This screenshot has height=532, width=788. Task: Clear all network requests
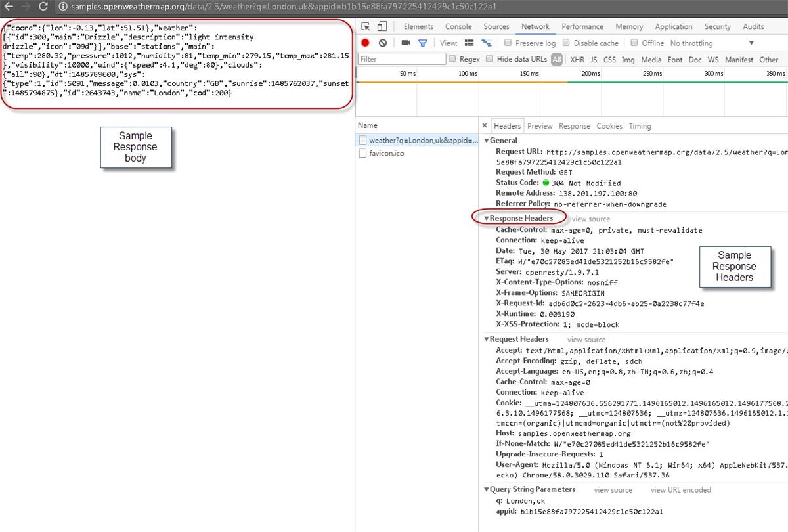tap(383, 43)
